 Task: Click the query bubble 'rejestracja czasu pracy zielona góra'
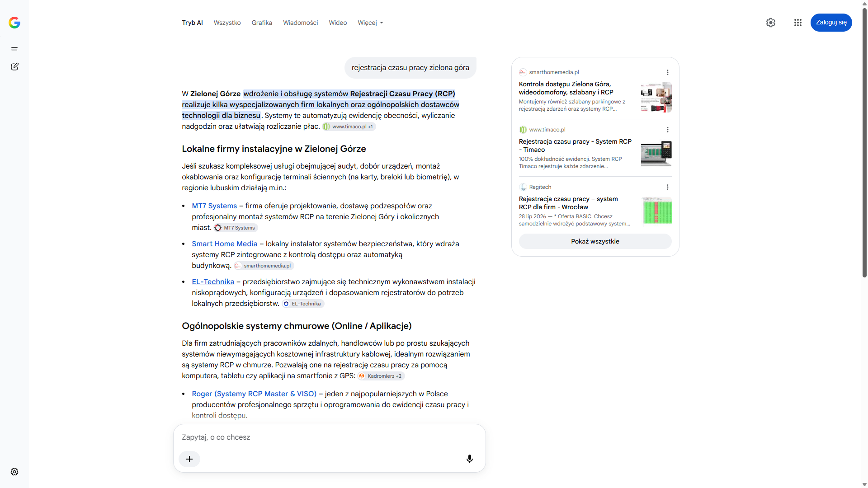410,68
